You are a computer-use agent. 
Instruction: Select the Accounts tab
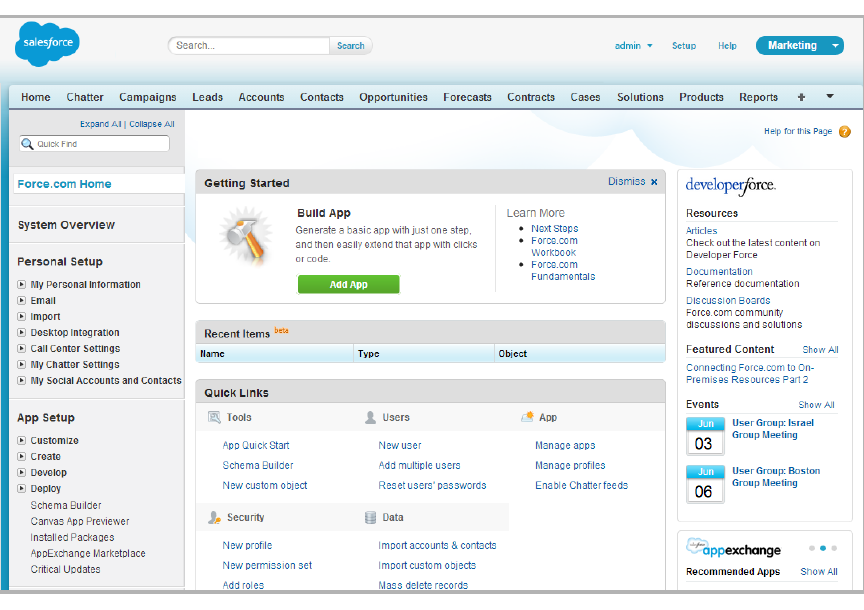click(261, 97)
